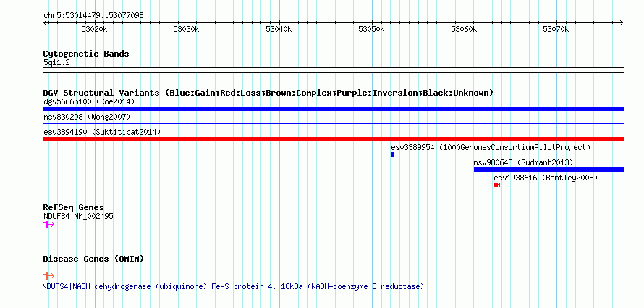The height and width of the screenshot is (308, 644).
Task: Select the nsv830298 thin blue variant line
Action: click(333, 123)
